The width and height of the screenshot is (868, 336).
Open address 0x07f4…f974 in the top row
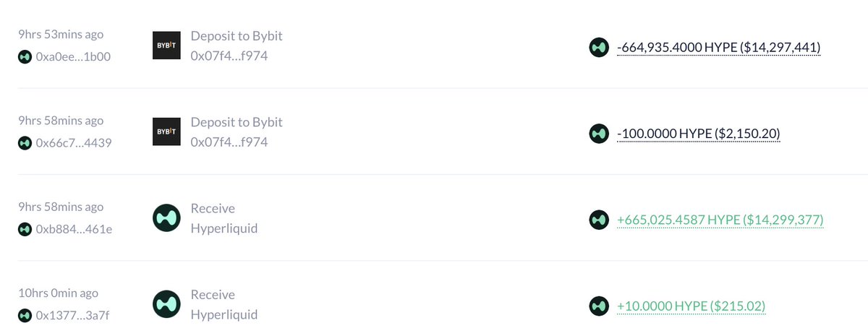(229, 56)
